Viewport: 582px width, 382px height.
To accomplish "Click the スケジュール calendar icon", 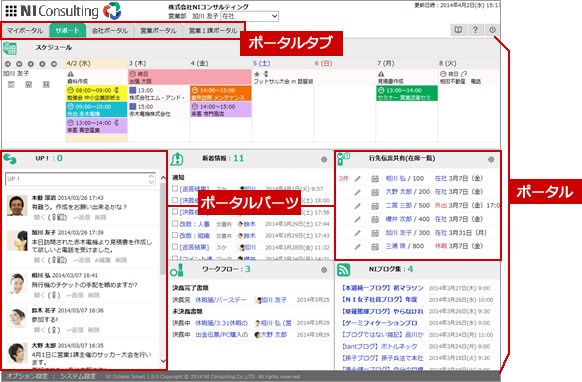I will click(10, 48).
